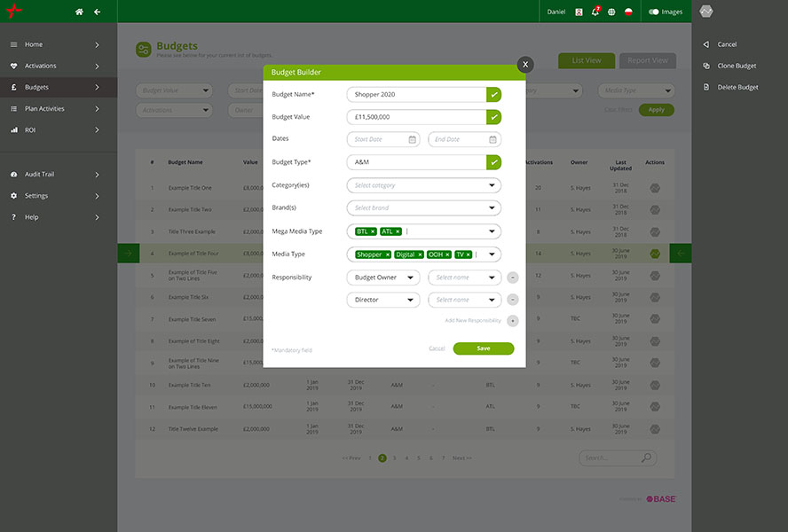The width and height of the screenshot is (788, 532).
Task: Select Clone Budget in right panel
Action: click(x=737, y=66)
